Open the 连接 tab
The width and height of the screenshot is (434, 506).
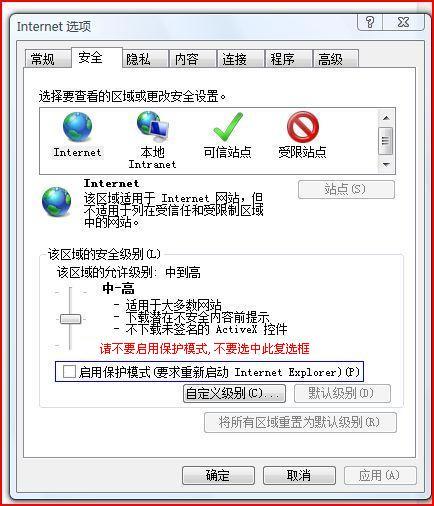[234, 59]
